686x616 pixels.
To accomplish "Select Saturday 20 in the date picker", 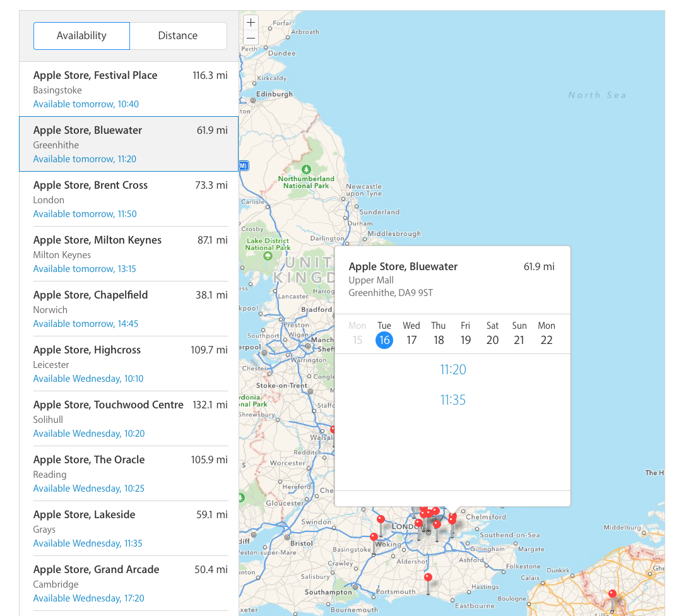I will [x=493, y=334].
